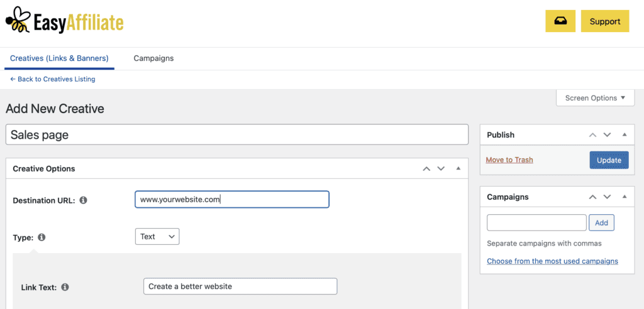The height and width of the screenshot is (309, 644).
Task: Move Creative Options panel up
Action: point(426,168)
